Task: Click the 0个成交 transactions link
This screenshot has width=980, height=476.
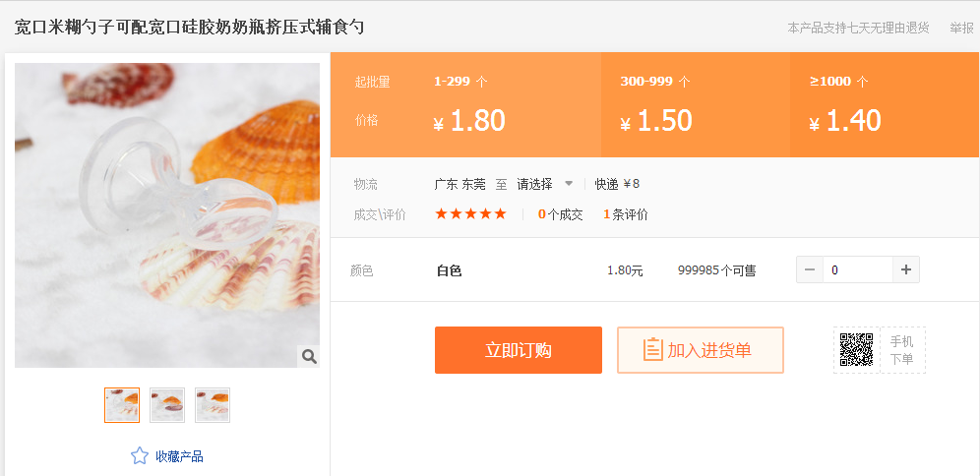Action: click(560, 214)
